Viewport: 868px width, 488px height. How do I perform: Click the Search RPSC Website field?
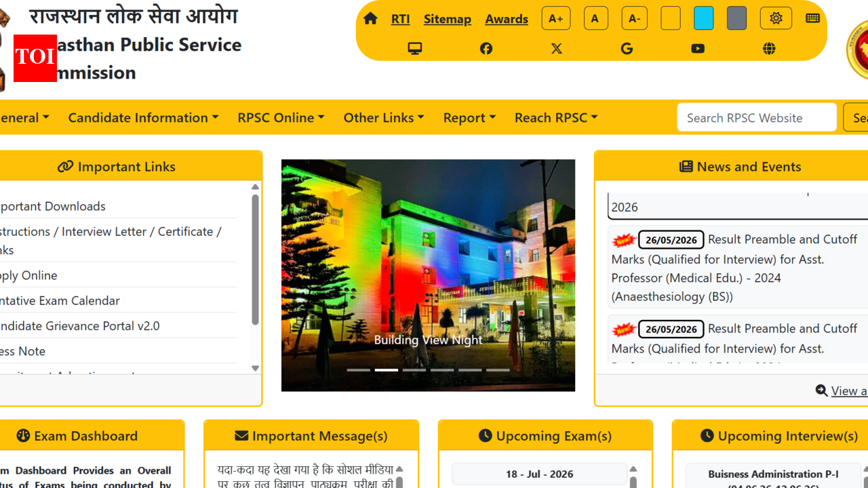pyautogui.click(x=757, y=117)
